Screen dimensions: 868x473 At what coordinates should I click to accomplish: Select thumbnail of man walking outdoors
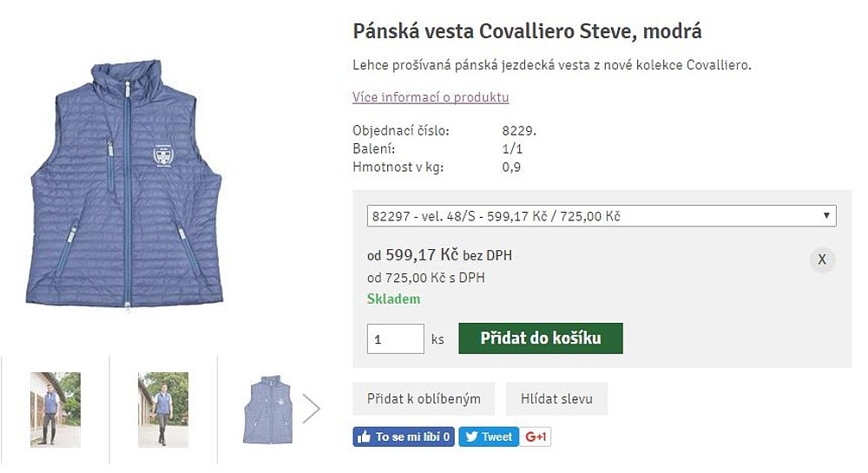pyautogui.click(x=163, y=409)
